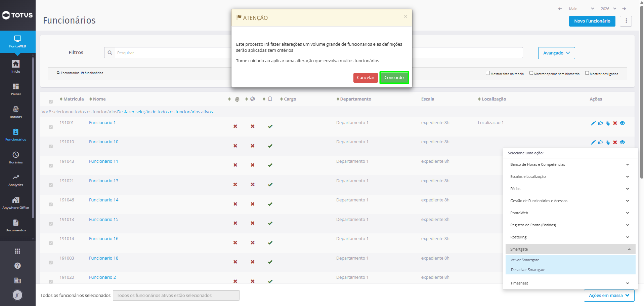The image size is (644, 306).
Task: Open Documentos in the sidebar
Action: pos(16,225)
